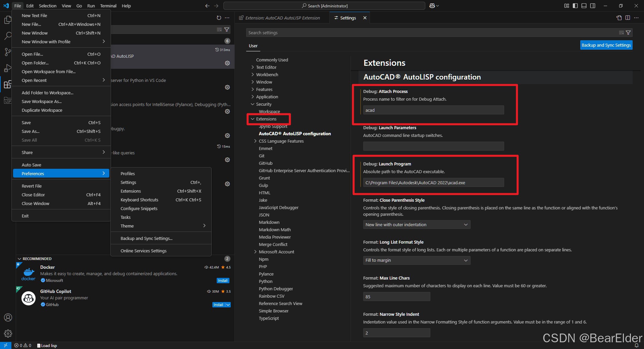This screenshot has width=644, height=349.
Task: Split the editor to the right
Action: point(628,18)
